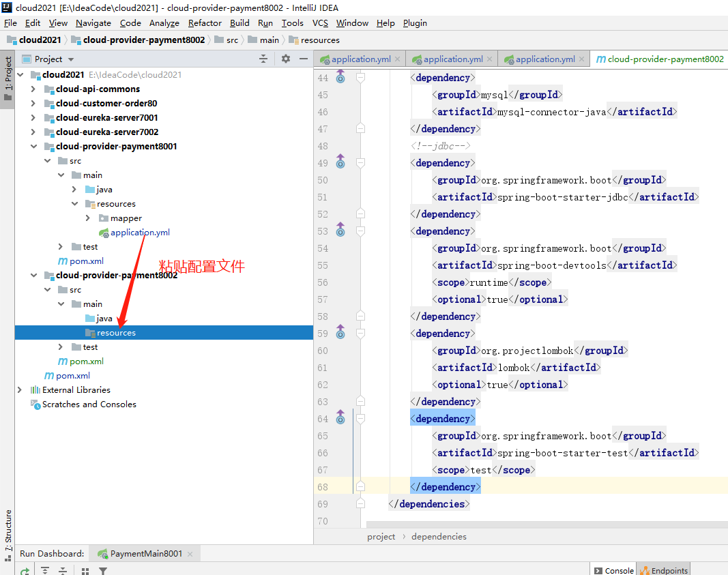Collapse the cloud-provider-payment8001 module
This screenshot has height=575, width=728.
pos(33,146)
